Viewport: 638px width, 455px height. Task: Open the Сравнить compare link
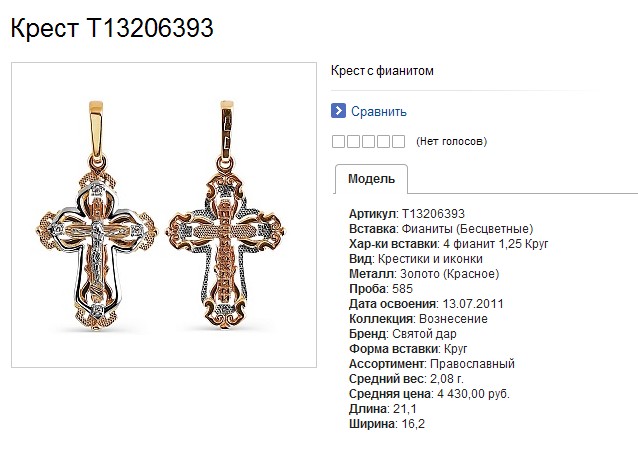[x=379, y=112]
